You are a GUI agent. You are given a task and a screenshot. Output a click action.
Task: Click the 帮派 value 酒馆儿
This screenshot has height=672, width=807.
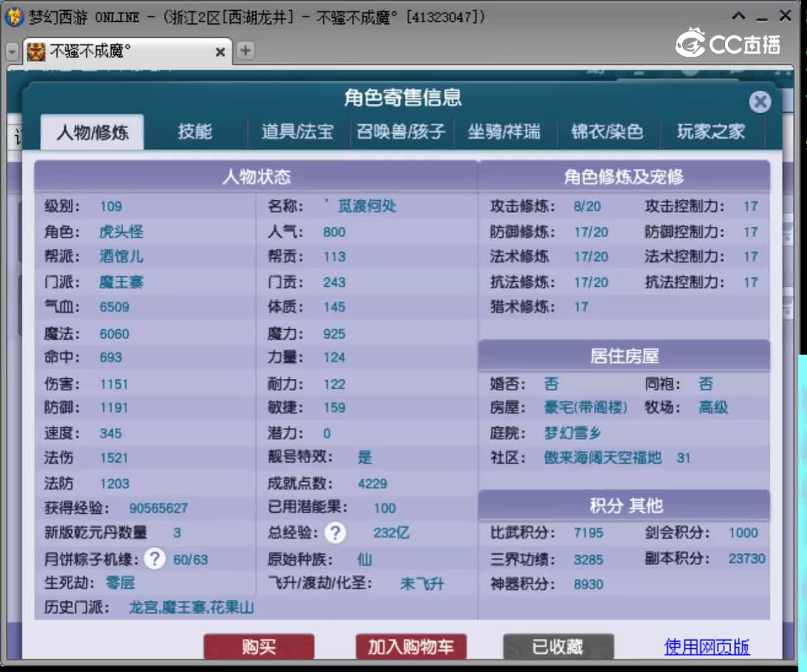(121, 256)
